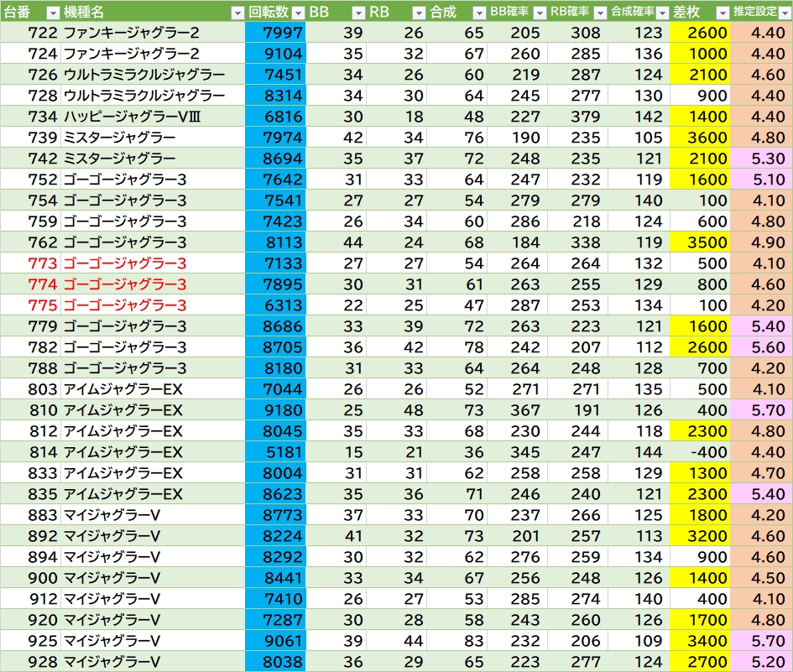Open the 合成確率 column filter dropdown
This screenshot has height=672, width=793.
662,13
